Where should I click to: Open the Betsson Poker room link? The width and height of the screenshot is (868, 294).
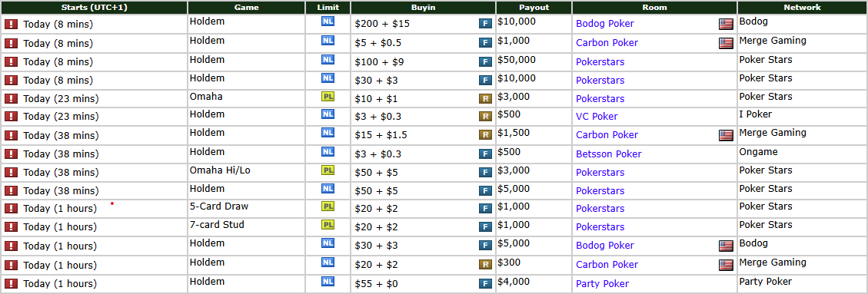608,154
